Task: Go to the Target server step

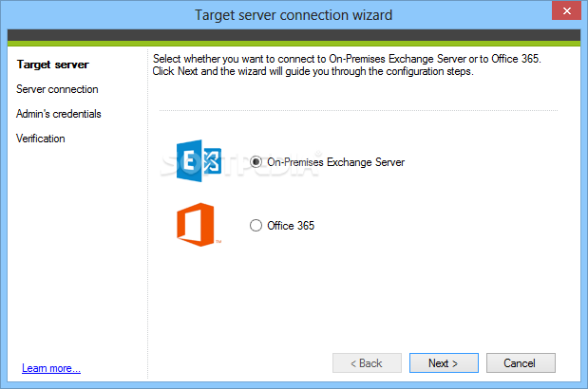Action: pos(53,65)
